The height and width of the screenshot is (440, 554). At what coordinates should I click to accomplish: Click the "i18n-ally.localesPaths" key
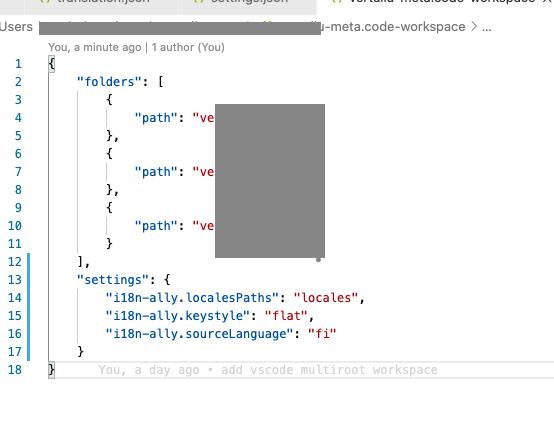[x=193, y=298]
